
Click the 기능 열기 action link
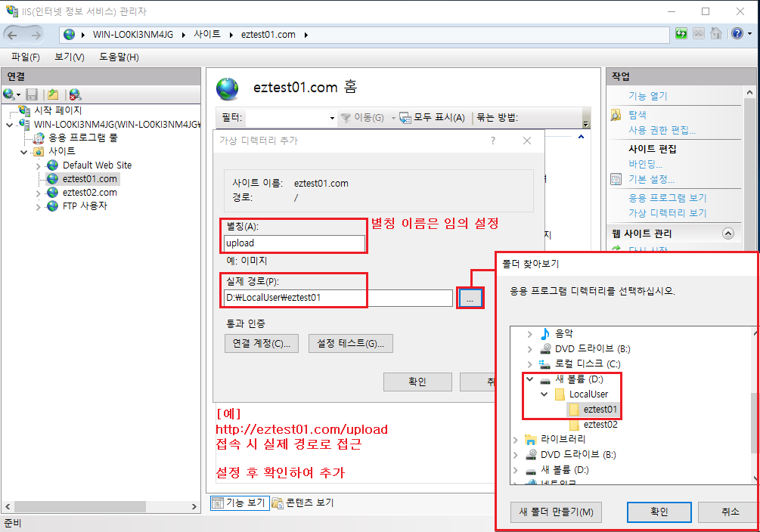(x=648, y=96)
